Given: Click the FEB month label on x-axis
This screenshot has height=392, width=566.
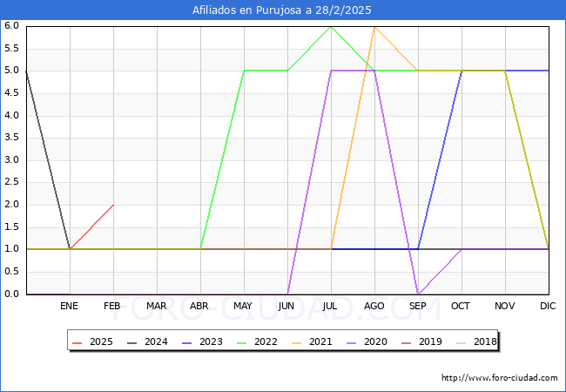Looking at the screenshot, I should coord(112,306).
